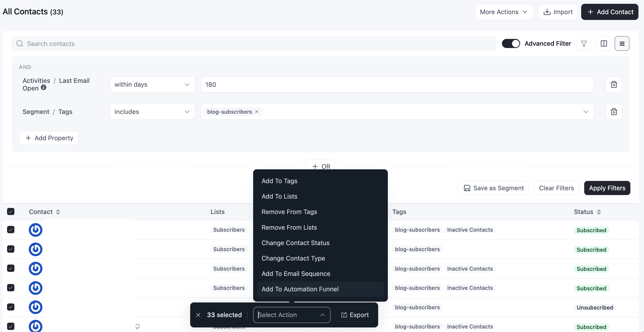Click the Add Contact button
This screenshot has width=644, height=332.
tap(610, 12)
